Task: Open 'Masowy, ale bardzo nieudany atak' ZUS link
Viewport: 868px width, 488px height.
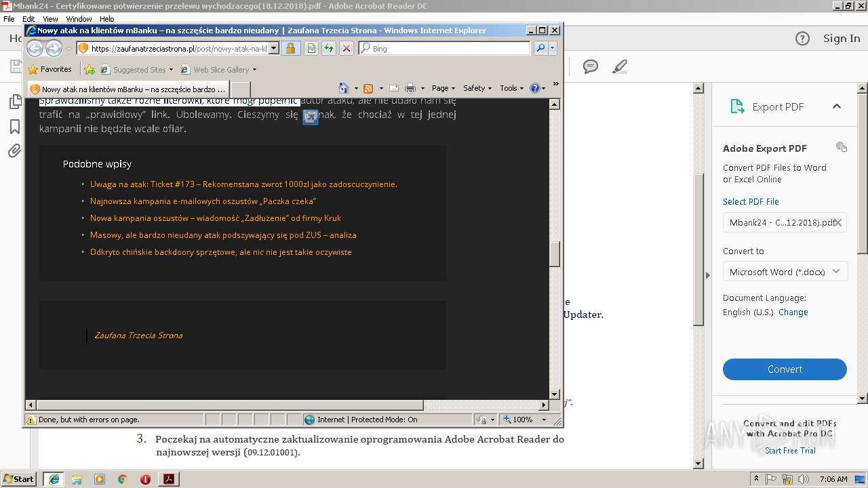Action: coord(223,235)
